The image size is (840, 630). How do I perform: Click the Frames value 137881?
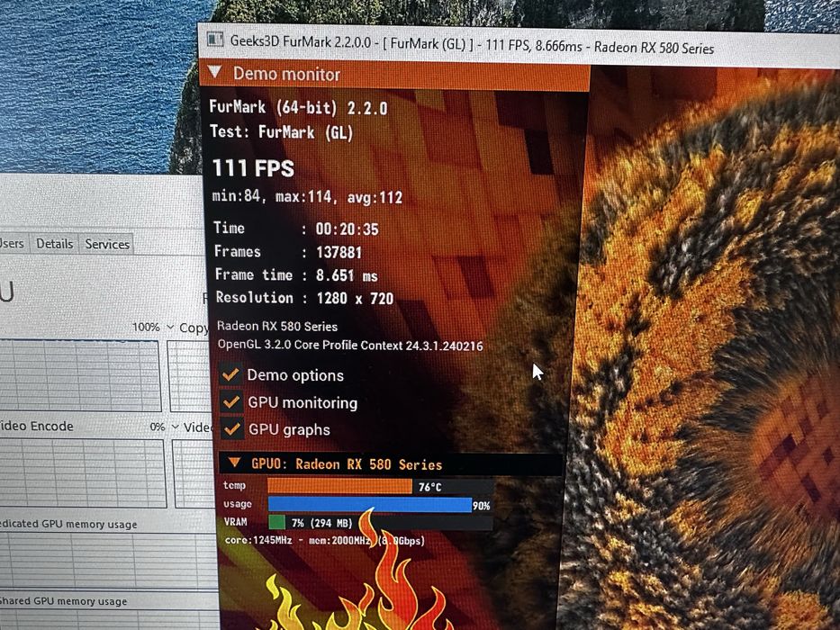pyautogui.click(x=339, y=252)
